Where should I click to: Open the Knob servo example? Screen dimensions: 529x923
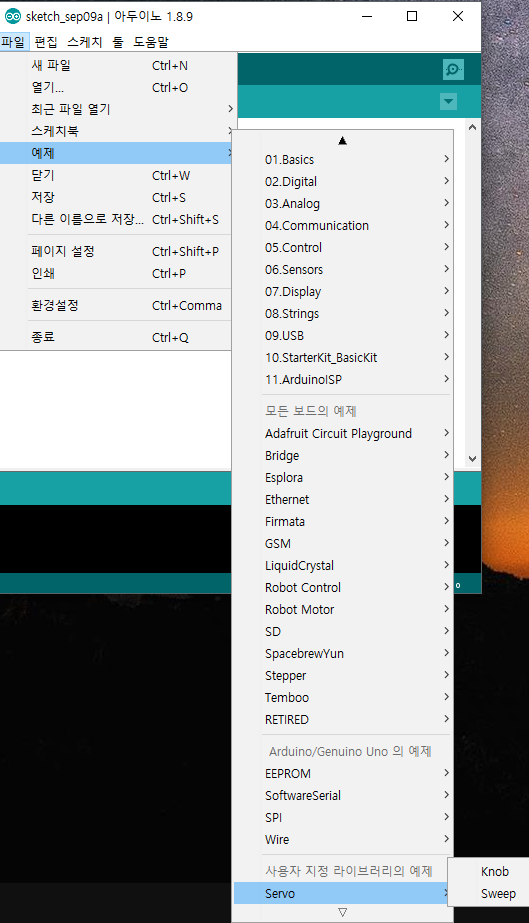(489, 872)
